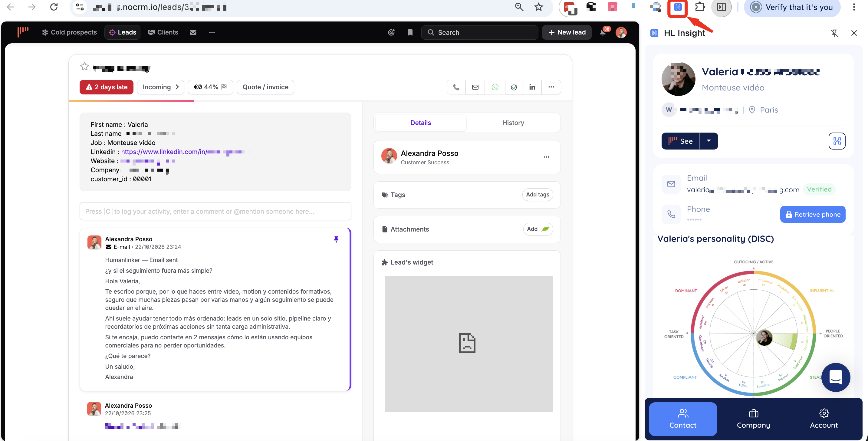
Task: Click the Quote / invoice button
Action: [265, 87]
